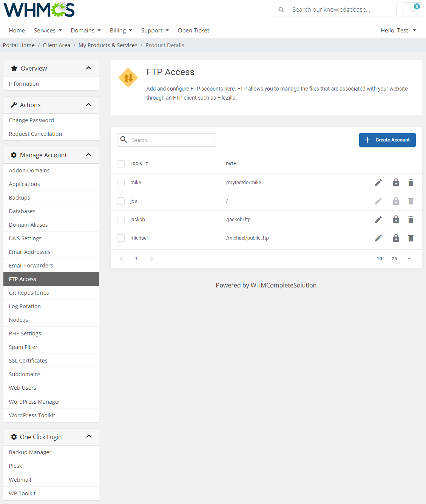Open the Services dropdown menu
Screen dimensions: 426x504
click(x=48, y=30)
